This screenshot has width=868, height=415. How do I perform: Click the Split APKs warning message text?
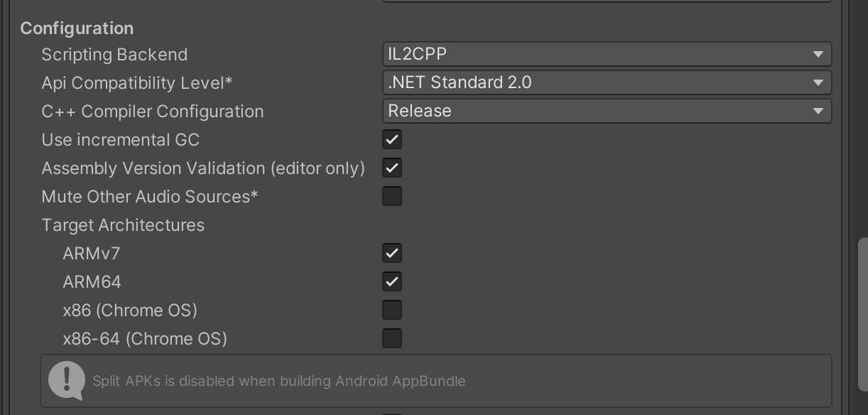[280, 381]
